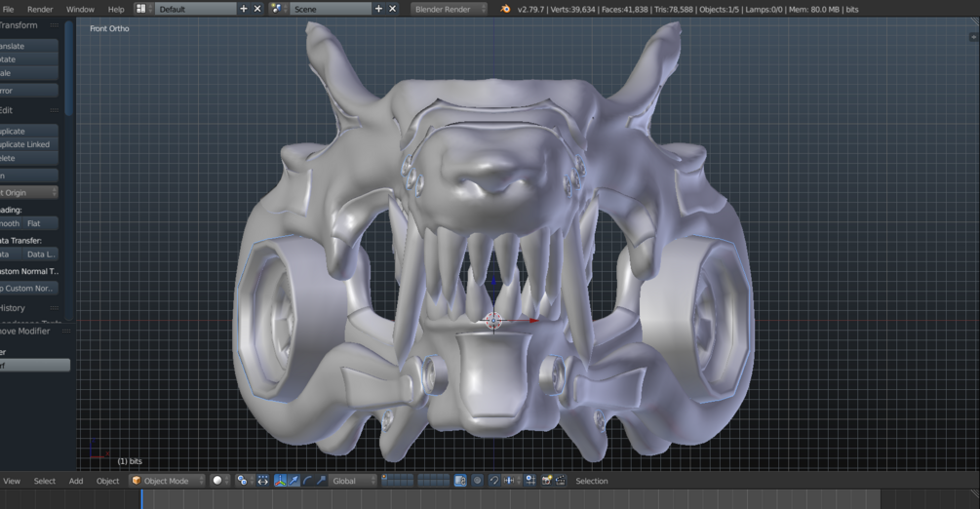Click the modifier name field in Remove Modifier

point(35,366)
